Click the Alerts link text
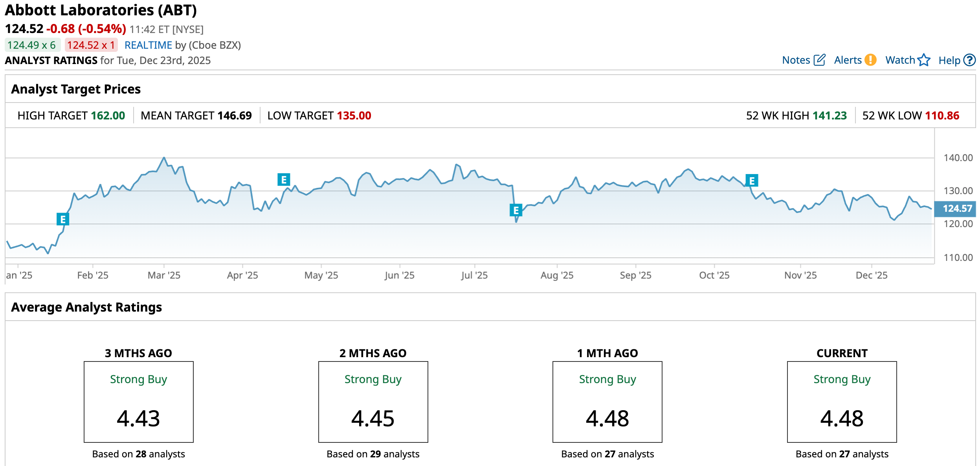Image resolution: width=980 pixels, height=466 pixels. [x=848, y=60]
